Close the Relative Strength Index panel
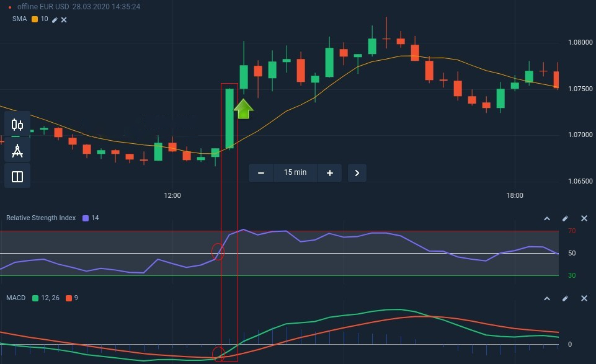Viewport: 596px width, 364px height. (x=584, y=218)
